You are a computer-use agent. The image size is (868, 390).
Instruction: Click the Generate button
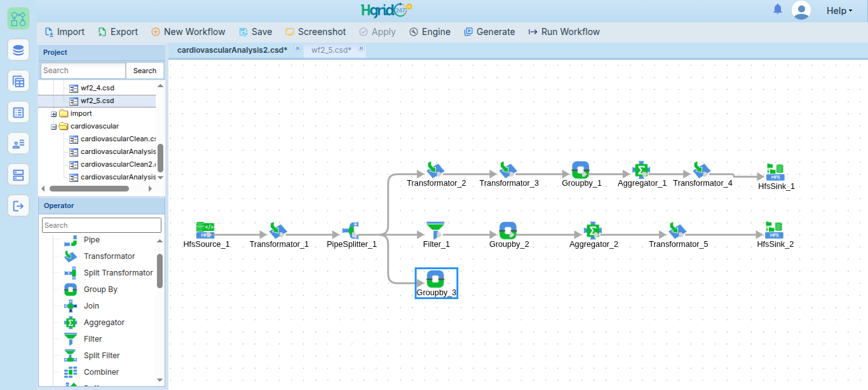[x=489, y=32]
